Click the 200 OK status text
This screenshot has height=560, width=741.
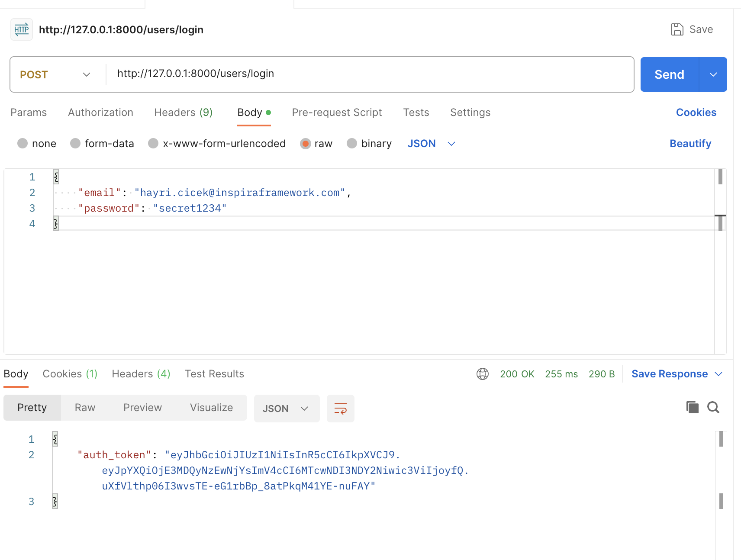tap(517, 374)
